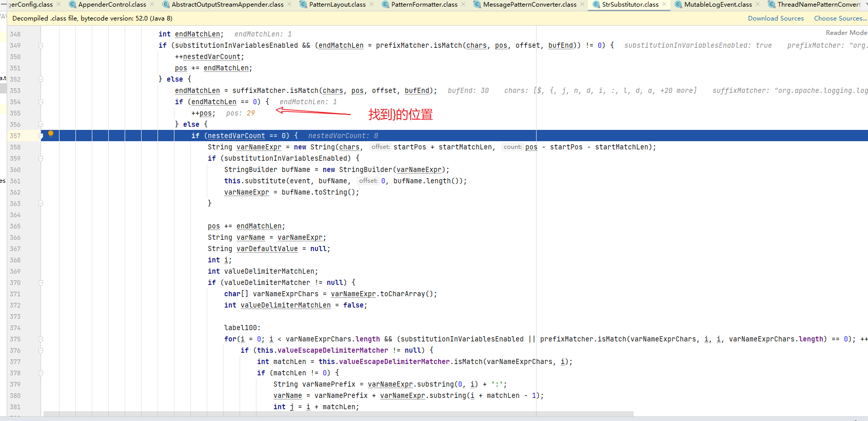Close the AppenderControl.class tab

pyautogui.click(x=152, y=5)
